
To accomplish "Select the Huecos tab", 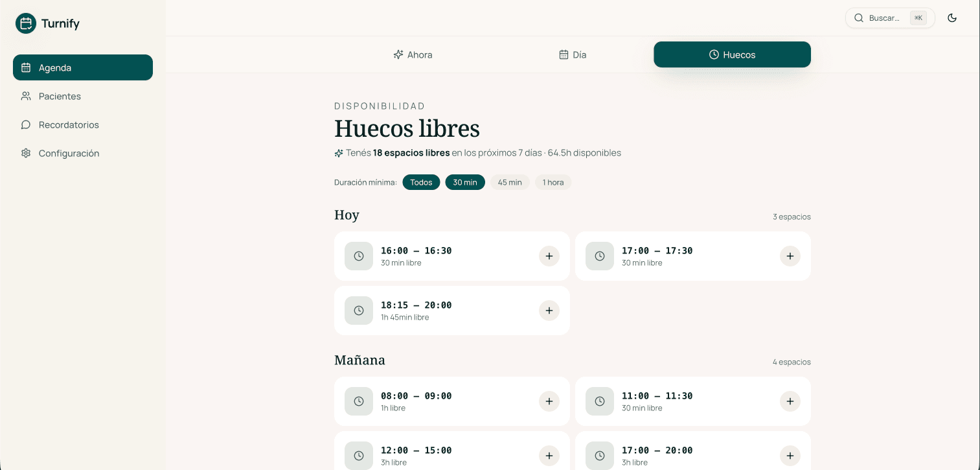I will (x=732, y=54).
